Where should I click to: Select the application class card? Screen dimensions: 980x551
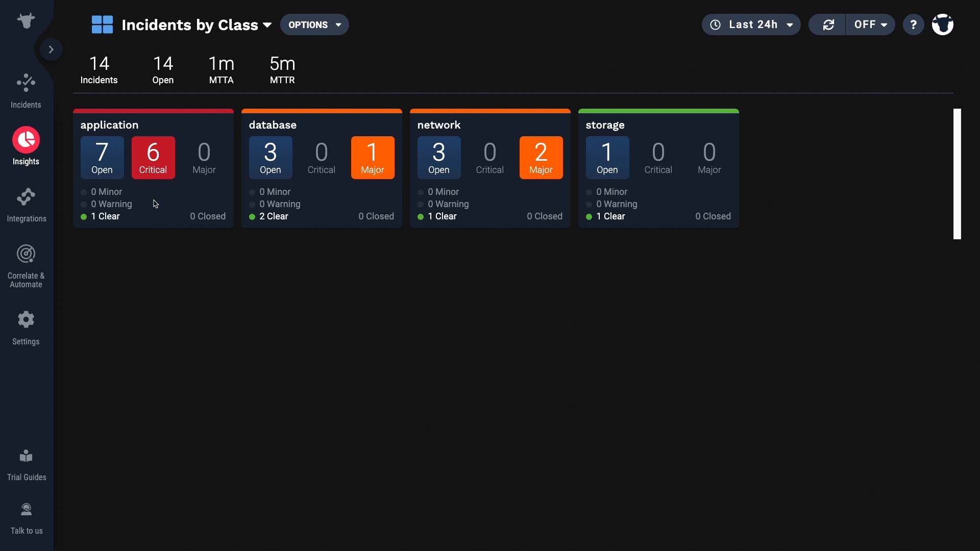pyautogui.click(x=154, y=167)
